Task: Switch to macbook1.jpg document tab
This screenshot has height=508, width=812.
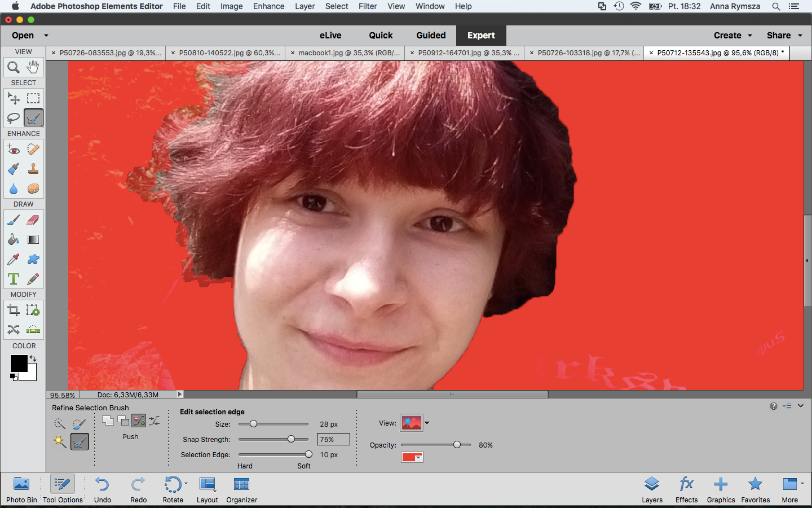Action: (x=345, y=53)
